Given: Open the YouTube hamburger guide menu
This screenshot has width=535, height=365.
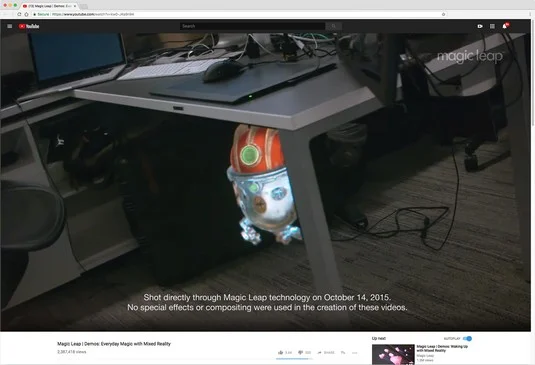Looking at the screenshot, I should point(10,26).
